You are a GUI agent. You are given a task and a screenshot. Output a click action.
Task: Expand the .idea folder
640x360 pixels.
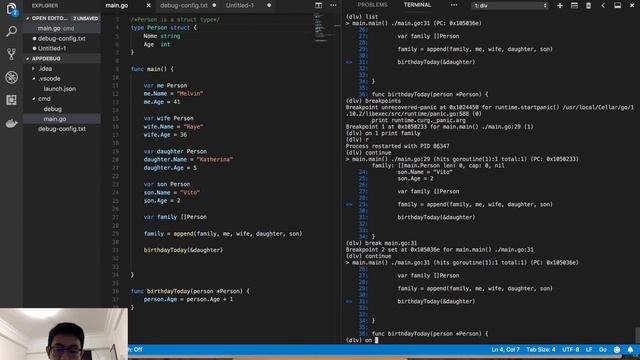34,69
